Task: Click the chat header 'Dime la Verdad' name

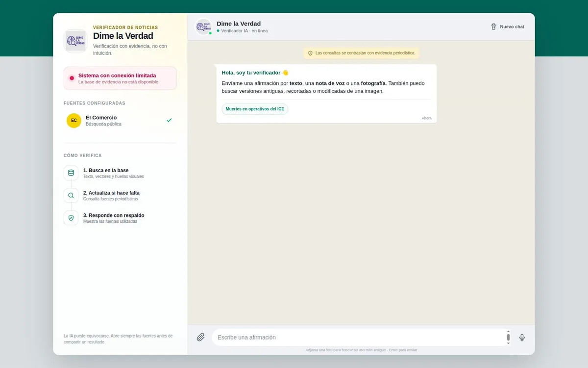Action: tap(239, 24)
